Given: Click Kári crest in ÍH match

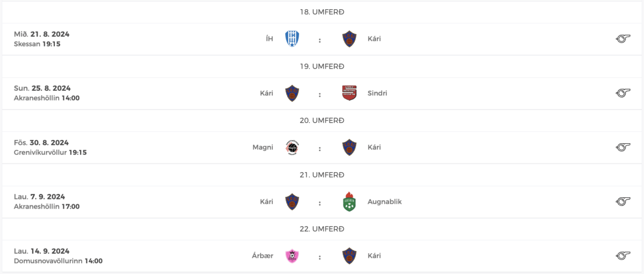Looking at the screenshot, I should pos(349,39).
